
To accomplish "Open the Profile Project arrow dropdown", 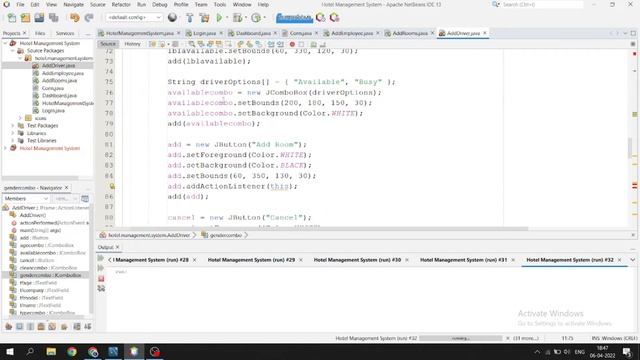I will click(264, 18).
